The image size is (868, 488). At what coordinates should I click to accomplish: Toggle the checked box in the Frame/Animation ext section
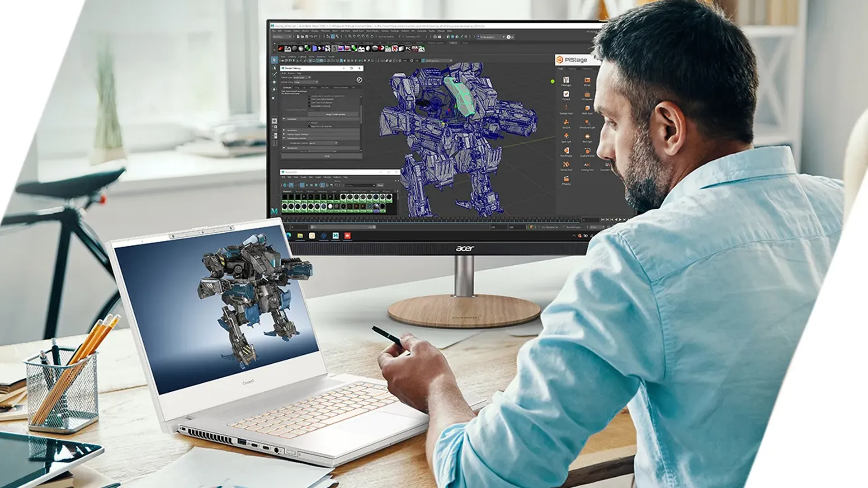310,122
